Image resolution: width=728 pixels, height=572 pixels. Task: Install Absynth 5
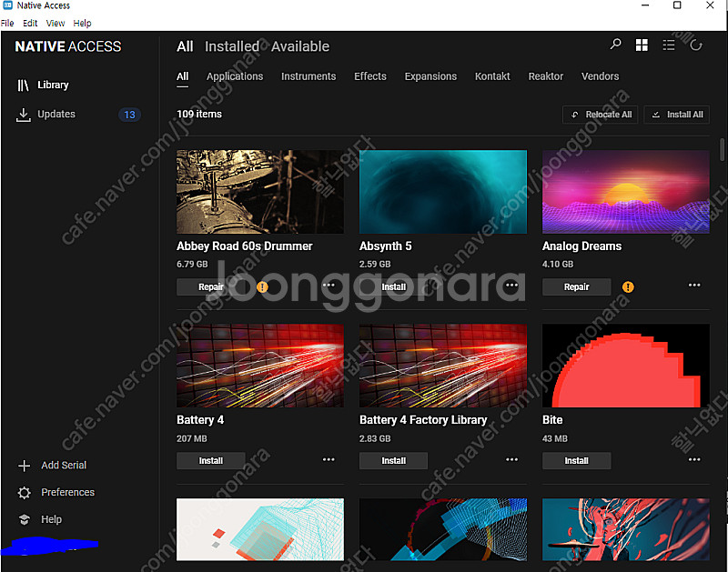394,287
